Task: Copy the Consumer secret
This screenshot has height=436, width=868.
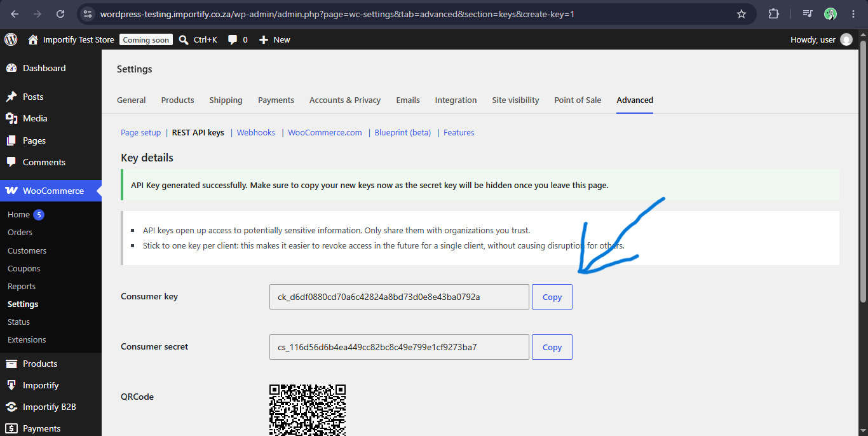Action: [x=552, y=347]
